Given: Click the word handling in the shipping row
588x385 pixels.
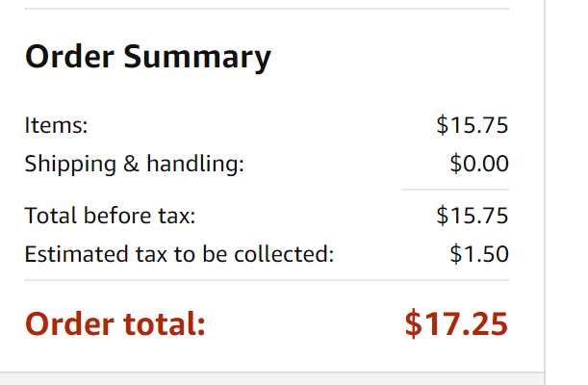Looking at the screenshot, I should click(195, 165).
